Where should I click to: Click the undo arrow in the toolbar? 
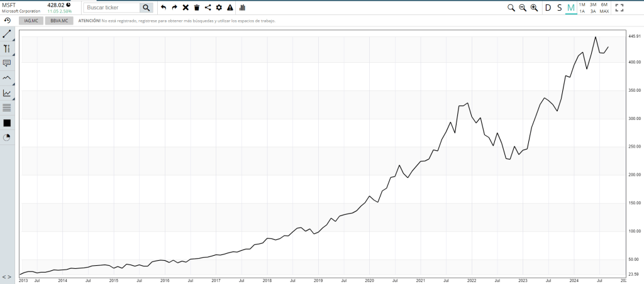pyautogui.click(x=164, y=8)
